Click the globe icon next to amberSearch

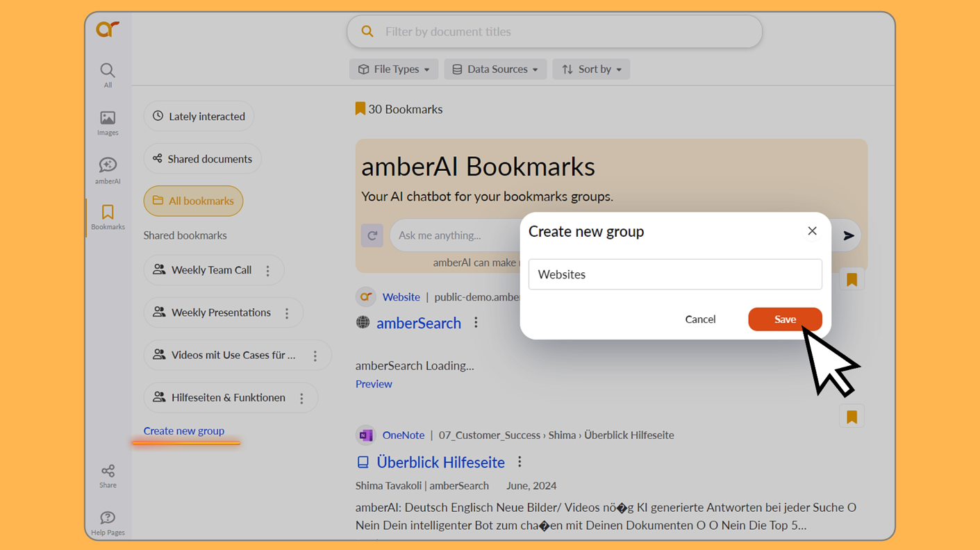363,322
